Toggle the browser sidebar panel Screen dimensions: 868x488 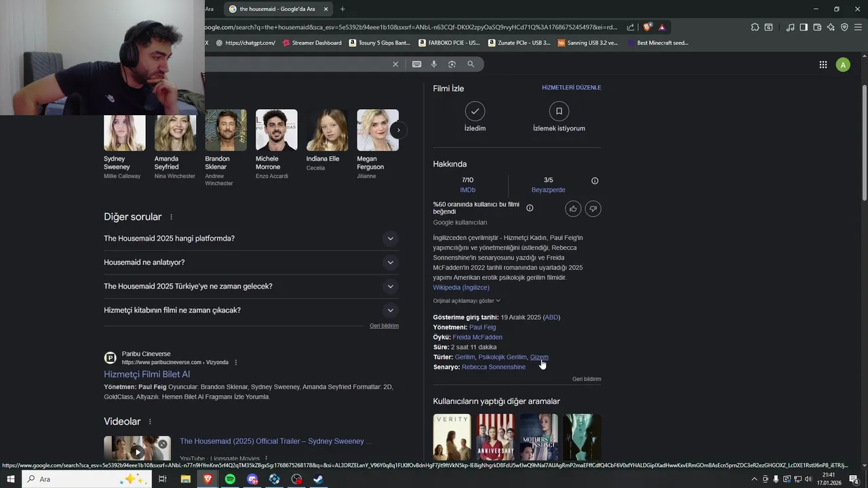pyautogui.click(x=804, y=27)
